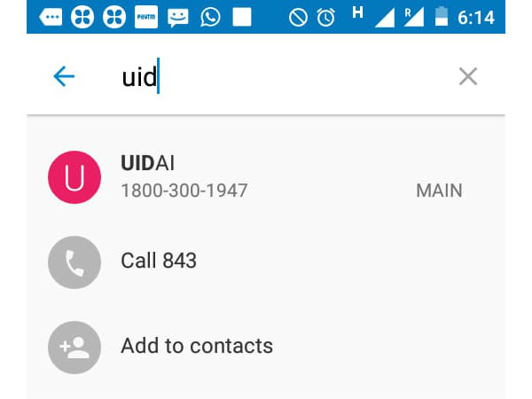
Task: Open the UIDAI contact avatar
Action: [74, 177]
